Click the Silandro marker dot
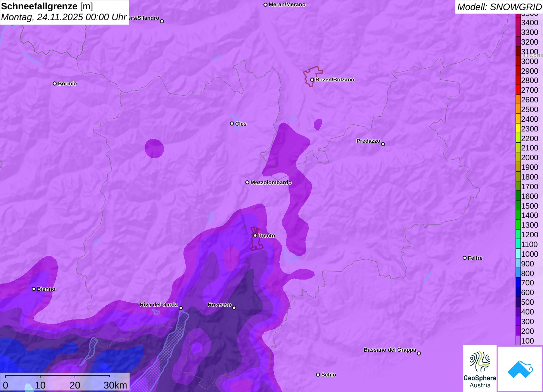Viewport: 543px width, 392px height. coord(162,21)
